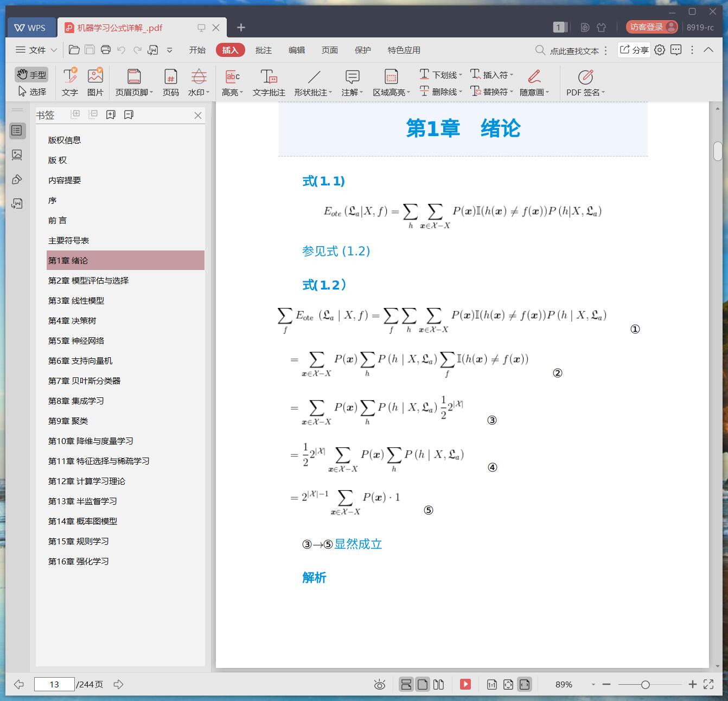Set zoom to actual size 1:1
728x701 pixels.
click(x=492, y=684)
